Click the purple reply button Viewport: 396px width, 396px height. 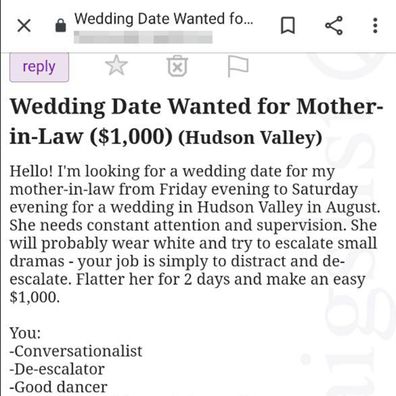coord(39,67)
